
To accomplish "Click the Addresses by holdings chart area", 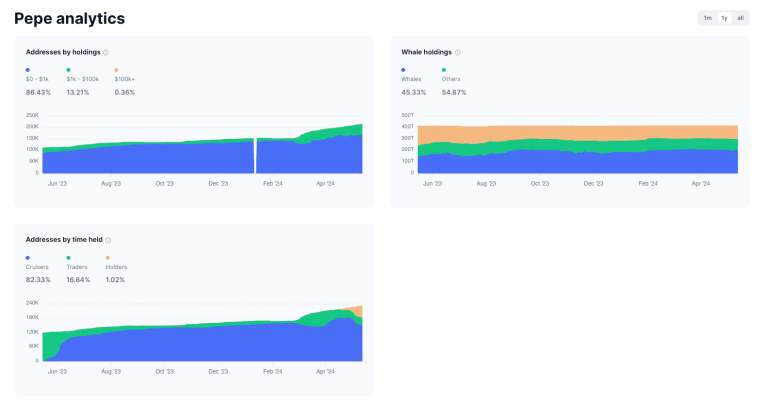I will click(x=200, y=152).
